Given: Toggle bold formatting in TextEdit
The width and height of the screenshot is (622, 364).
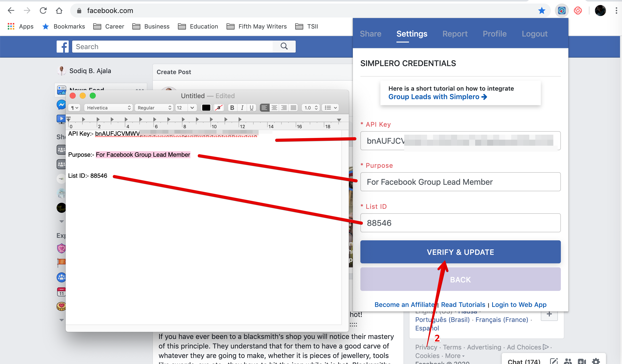Looking at the screenshot, I should point(232,108).
